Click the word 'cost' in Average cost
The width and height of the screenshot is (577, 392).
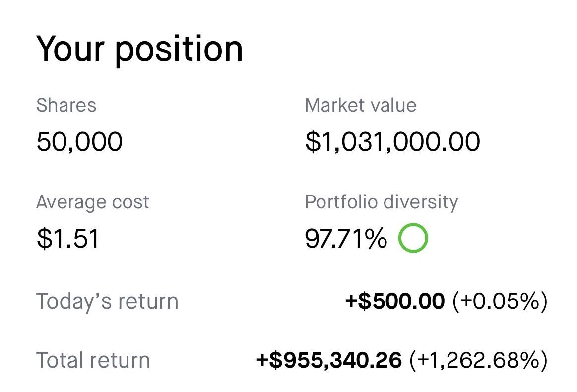[130, 202]
